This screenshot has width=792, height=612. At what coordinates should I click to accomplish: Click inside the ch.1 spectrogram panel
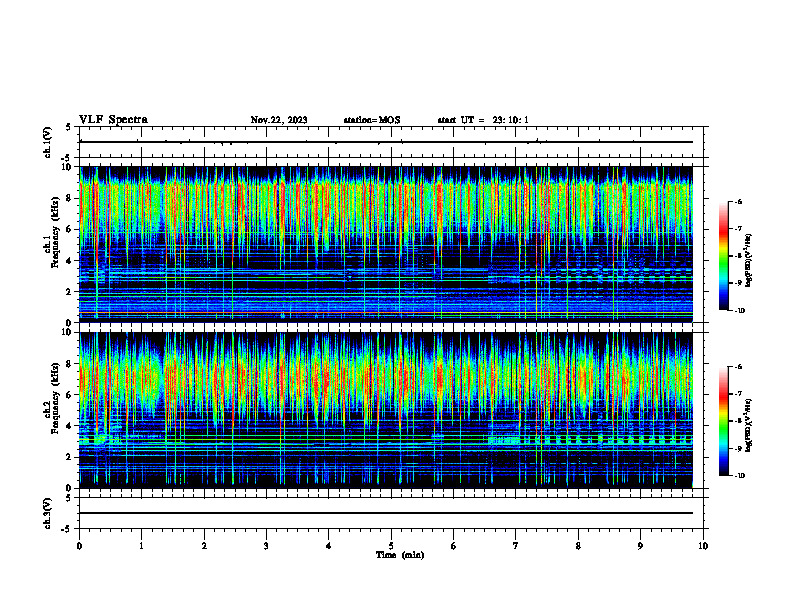[x=386, y=244]
